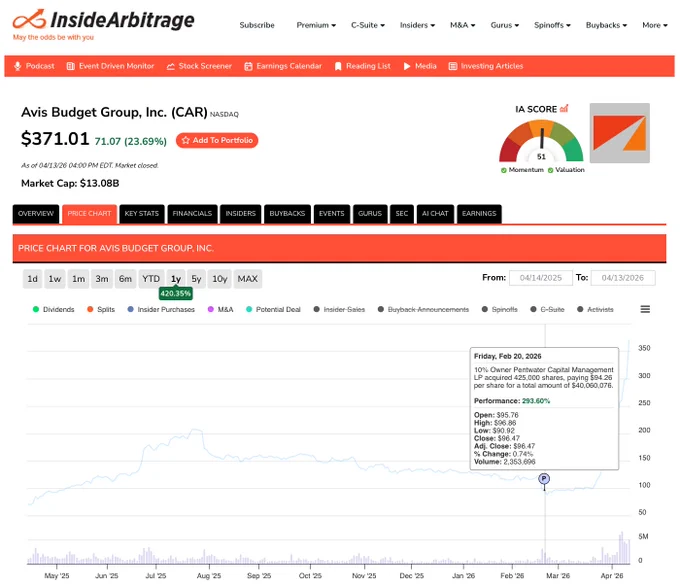The height and width of the screenshot is (587, 680).
Task: Toggle the M&A legend series
Action: [x=220, y=310]
